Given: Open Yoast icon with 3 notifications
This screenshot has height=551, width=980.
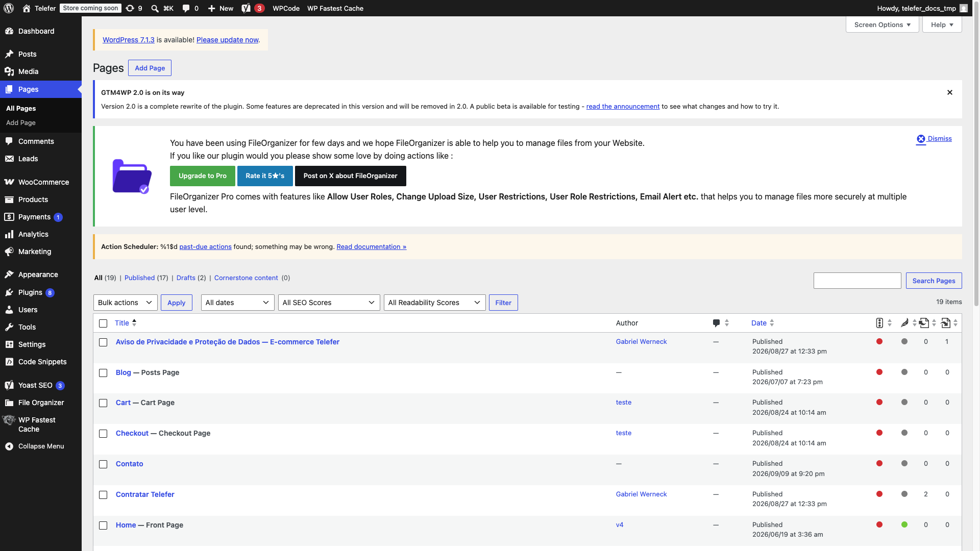Looking at the screenshot, I should click(253, 8).
